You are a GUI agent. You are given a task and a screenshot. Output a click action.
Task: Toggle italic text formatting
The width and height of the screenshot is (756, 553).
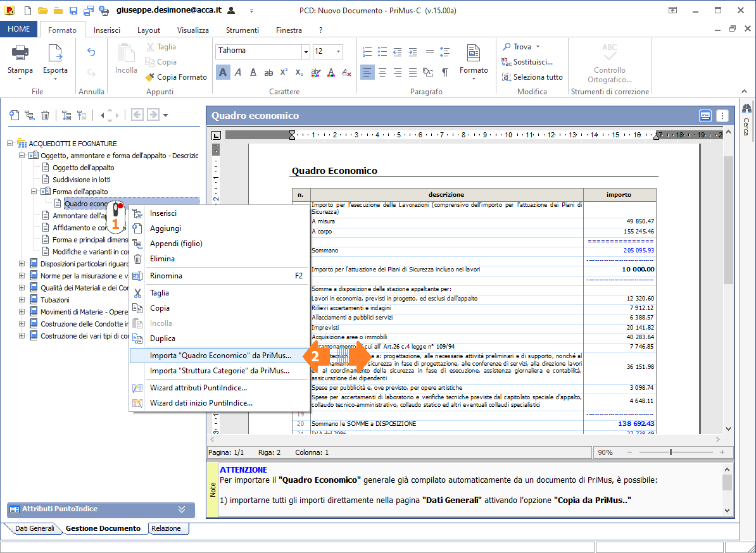tap(238, 72)
